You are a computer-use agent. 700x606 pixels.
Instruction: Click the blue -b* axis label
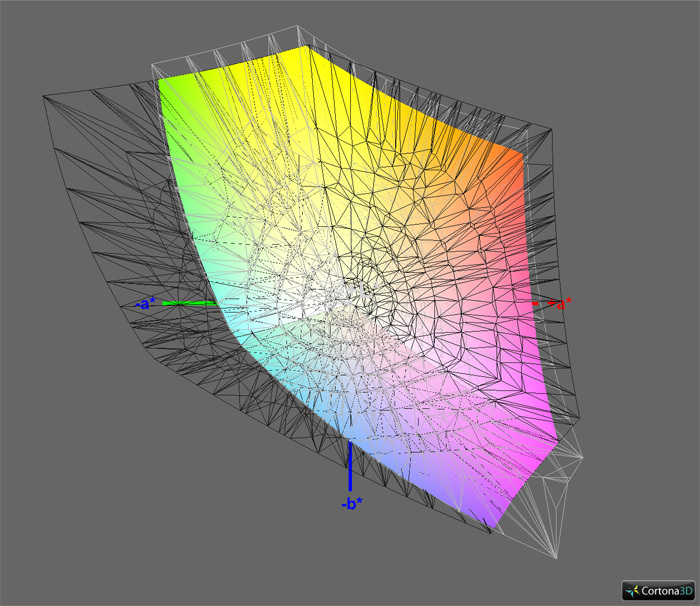click(x=352, y=504)
